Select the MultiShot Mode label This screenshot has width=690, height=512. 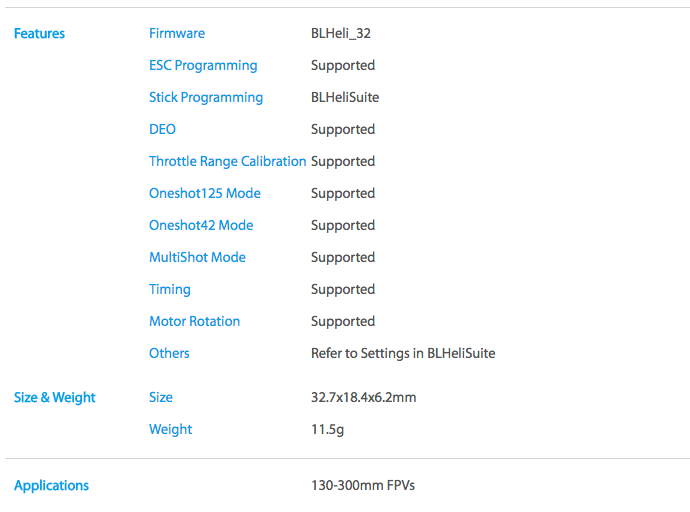198,257
